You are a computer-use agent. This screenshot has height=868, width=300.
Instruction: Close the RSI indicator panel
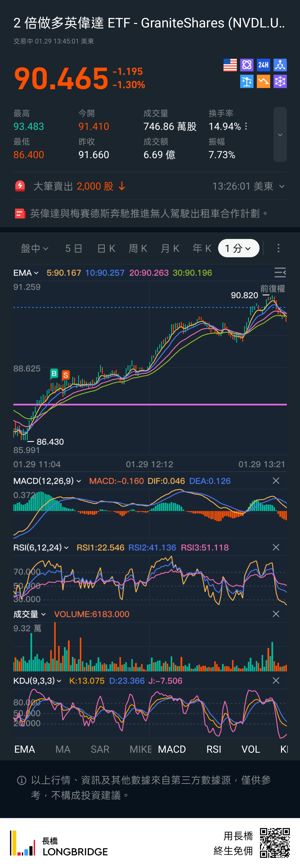276,548
